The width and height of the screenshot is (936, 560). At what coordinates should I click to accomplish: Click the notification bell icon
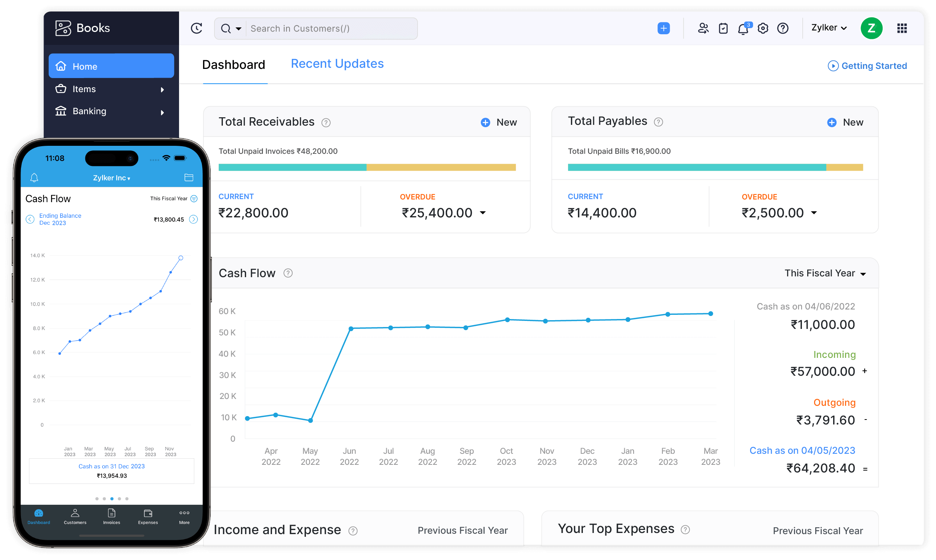743,28
